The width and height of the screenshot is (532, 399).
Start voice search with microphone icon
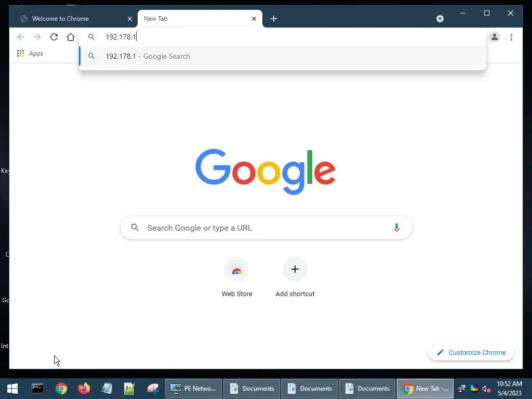[396, 228]
